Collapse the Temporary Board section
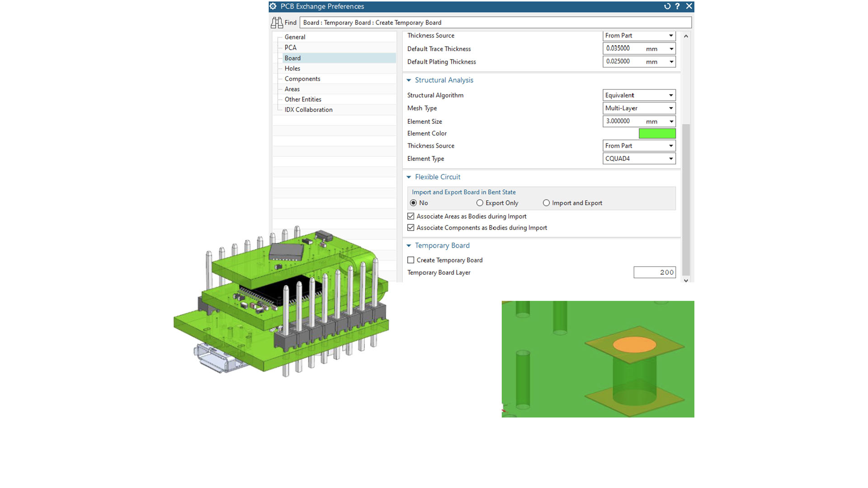The height and width of the screenshot is (488, 868). [409, 245]
